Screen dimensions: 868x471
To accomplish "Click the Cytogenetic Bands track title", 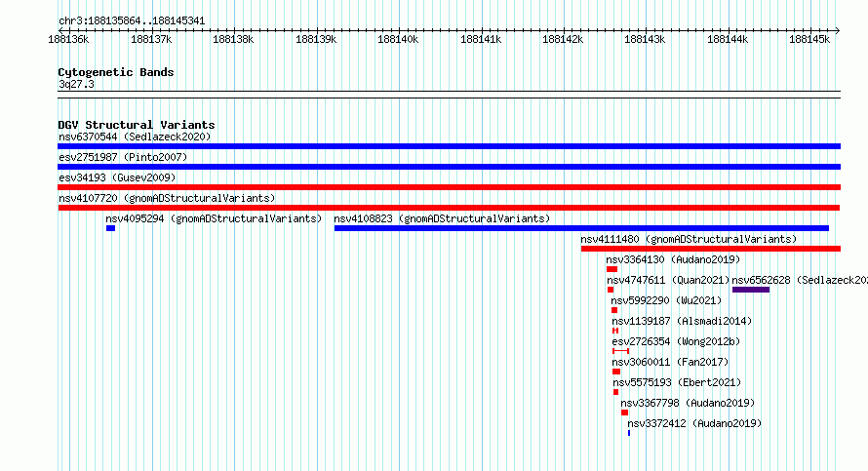I will (x=116, y=72).
